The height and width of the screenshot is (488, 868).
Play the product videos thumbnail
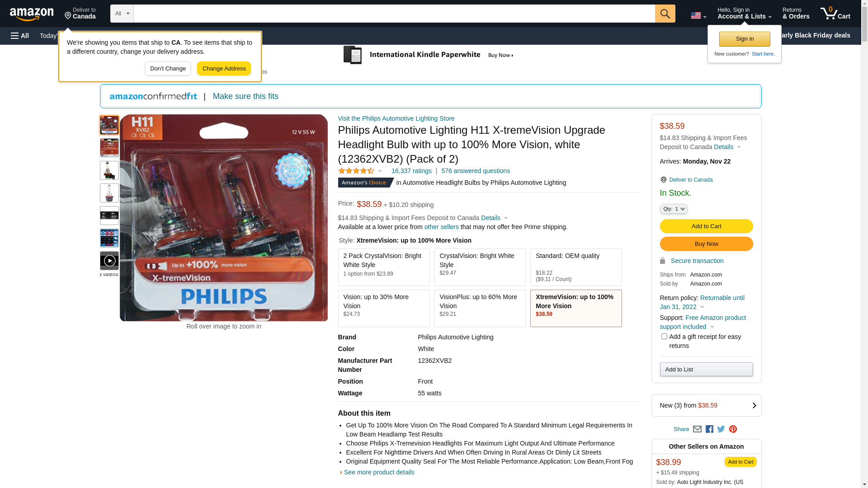pyautogui.click(x=109, y=261)
